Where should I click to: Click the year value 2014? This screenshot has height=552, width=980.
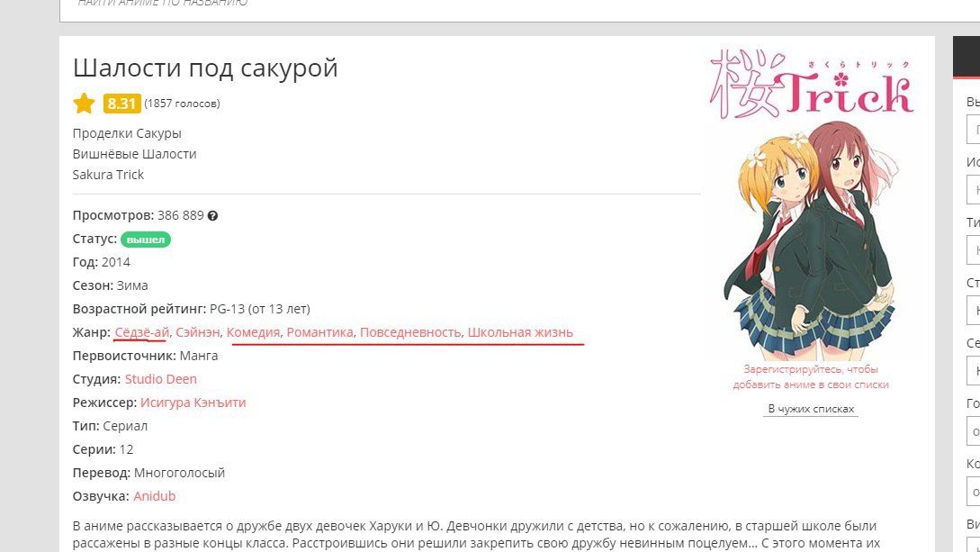[115, 262]
